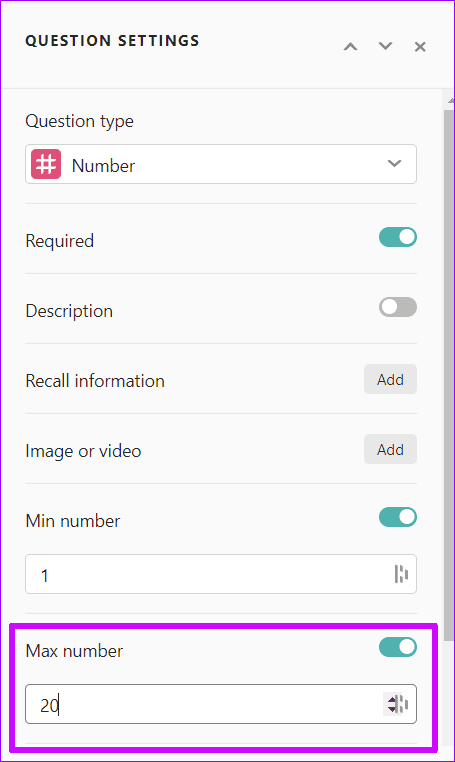Screen dimensions: 455x762
Task: Increase Max number with the up arrow
Action: click(392, 700)
